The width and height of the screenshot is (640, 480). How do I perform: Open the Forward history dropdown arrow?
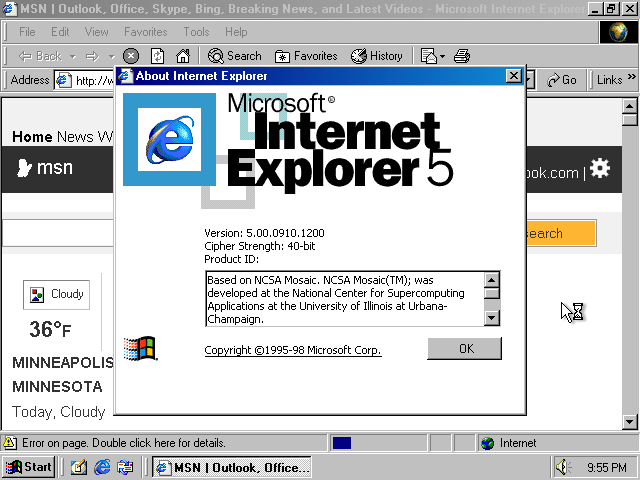tap(111, 56)
